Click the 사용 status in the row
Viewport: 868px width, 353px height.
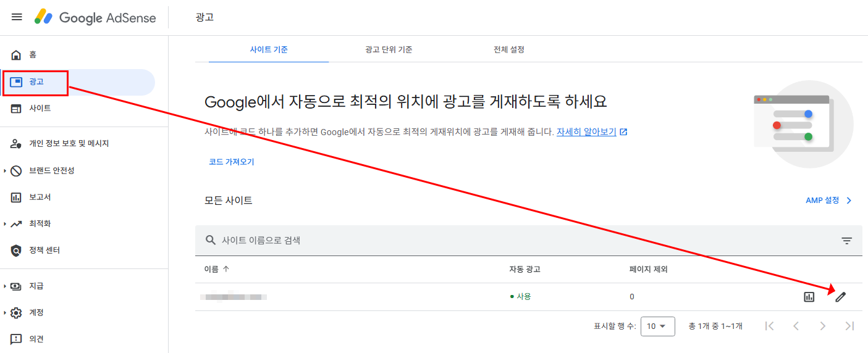[520, 297]
